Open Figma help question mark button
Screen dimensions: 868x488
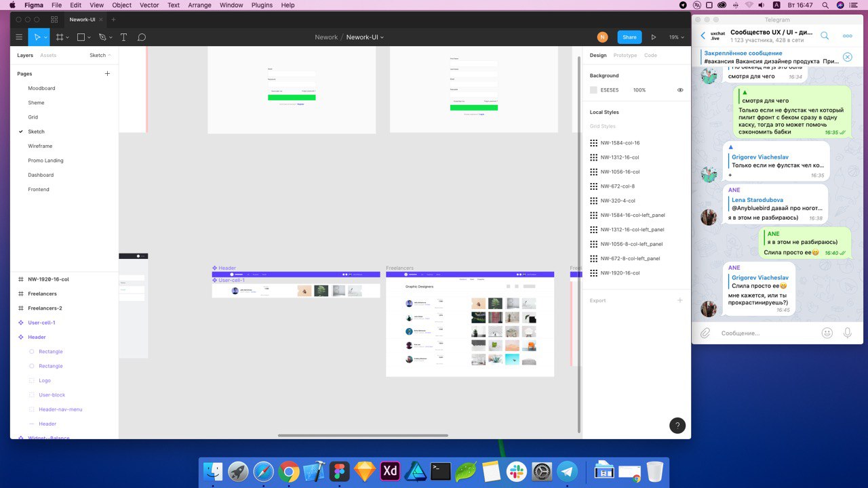(x=677, y=425)
